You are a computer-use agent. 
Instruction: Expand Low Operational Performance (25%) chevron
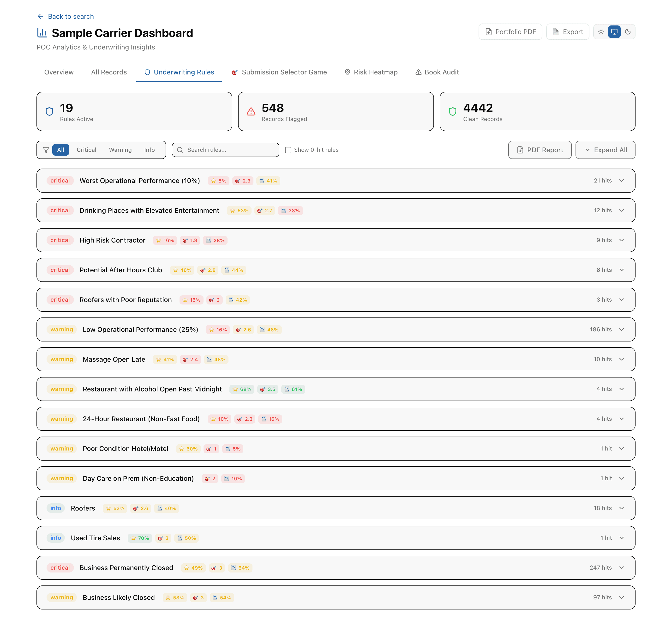tap(622, 330)
